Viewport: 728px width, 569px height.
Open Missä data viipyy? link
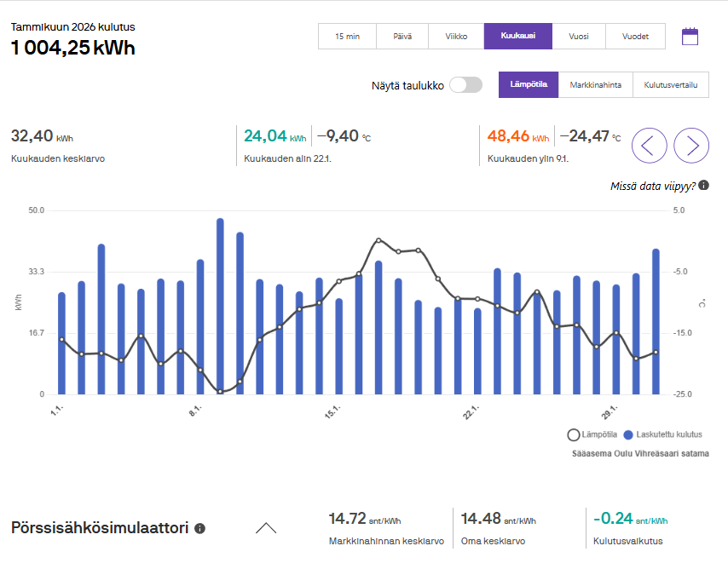point(653,186)
